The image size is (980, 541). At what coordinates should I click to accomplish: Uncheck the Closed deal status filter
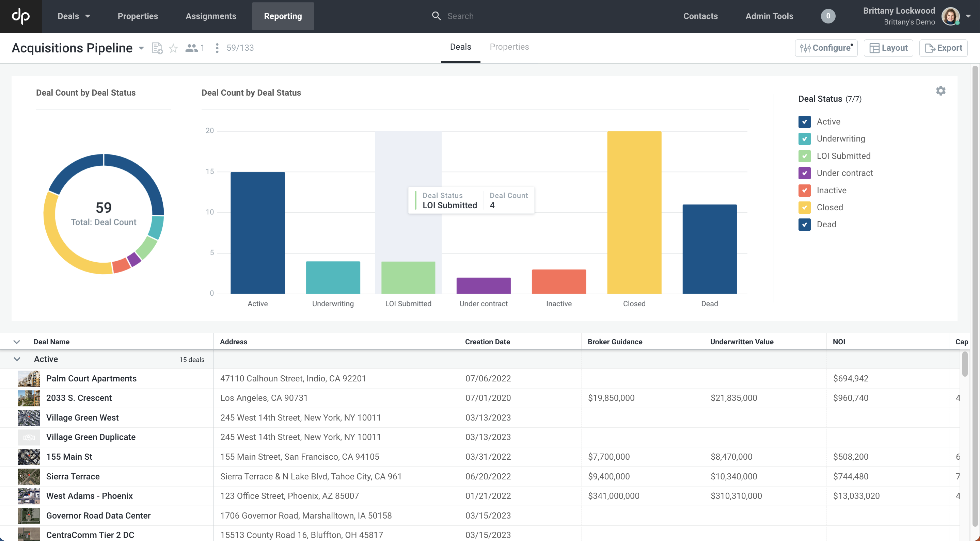(804, 207)
